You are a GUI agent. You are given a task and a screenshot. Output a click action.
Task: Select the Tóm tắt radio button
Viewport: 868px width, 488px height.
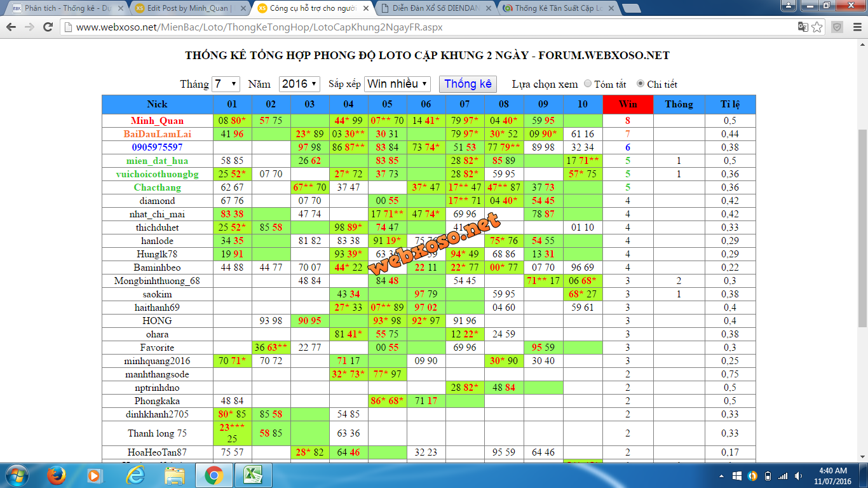[x=588, y=84]
